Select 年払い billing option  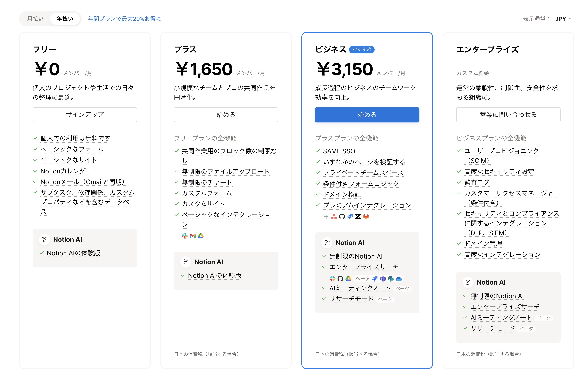click(65, 19)
